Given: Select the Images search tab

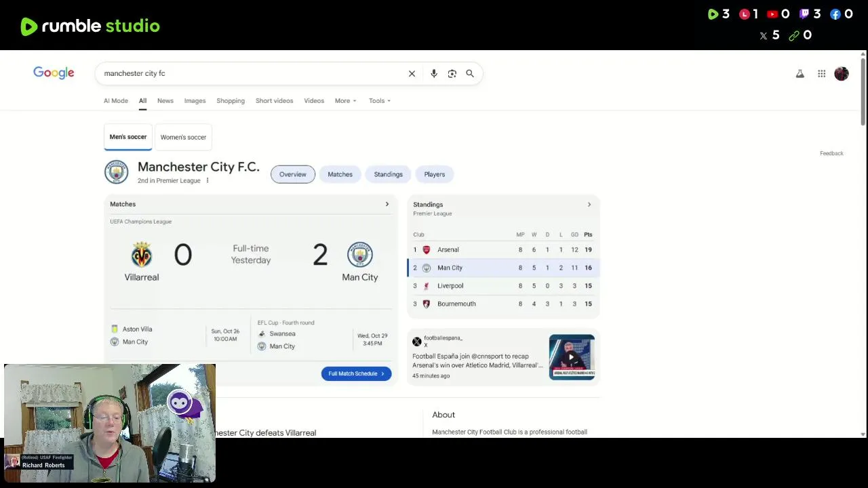Looking at the screenshot, I should [x=195, y=100].
